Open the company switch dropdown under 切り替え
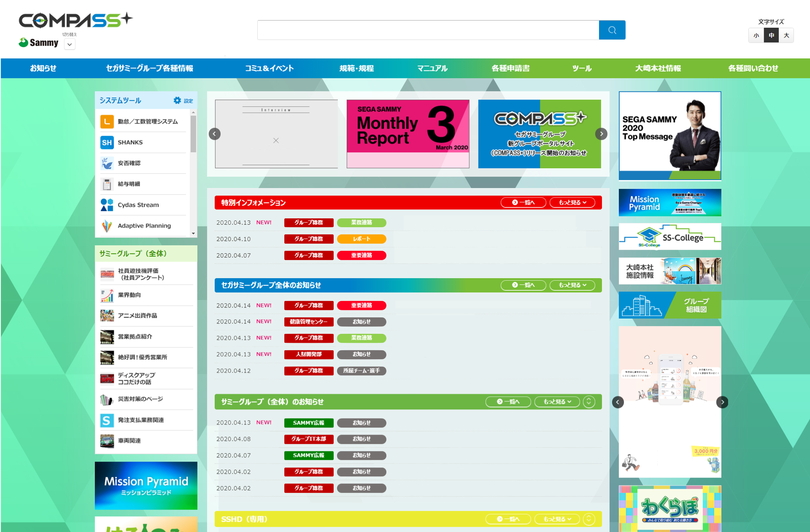Screen dimensions: 810x532 tap(70, 44)
